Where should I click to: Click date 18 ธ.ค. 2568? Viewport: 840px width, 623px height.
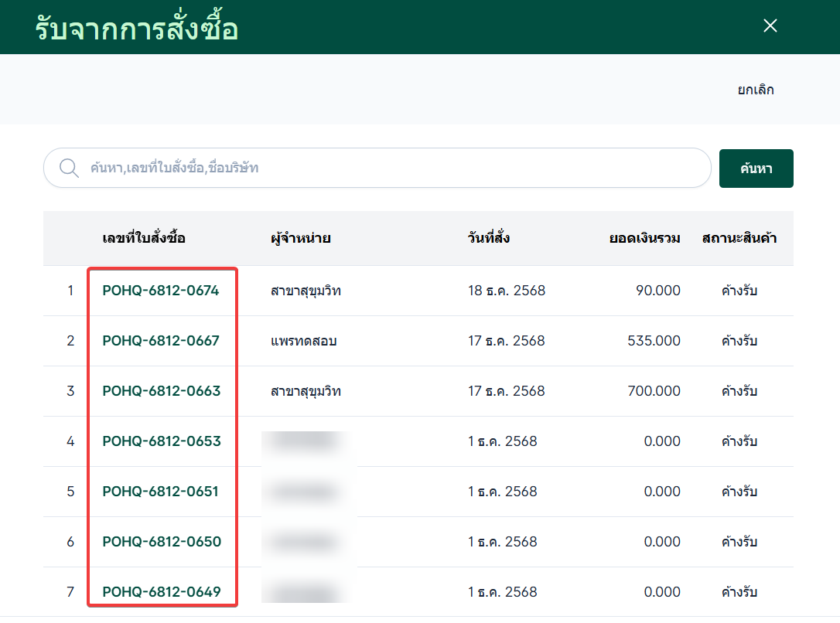coord(507,291)
